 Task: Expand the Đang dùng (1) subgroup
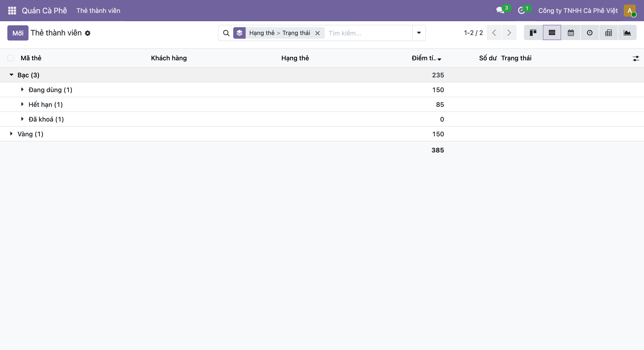click(x=22, y=89)
